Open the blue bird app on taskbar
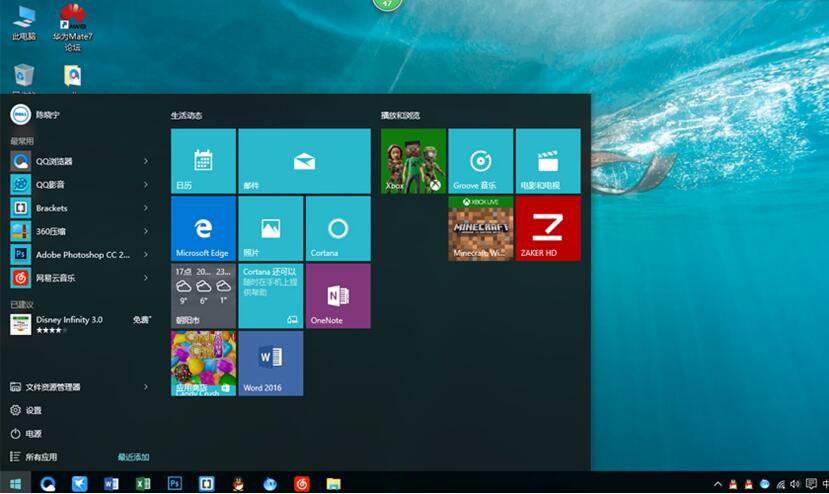The height and width of the screenshot is (494, 829). [79, 483]
